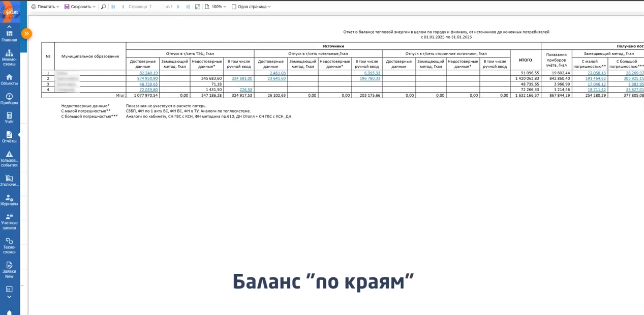Open the Приборы gauge icon

click(9, 99)
